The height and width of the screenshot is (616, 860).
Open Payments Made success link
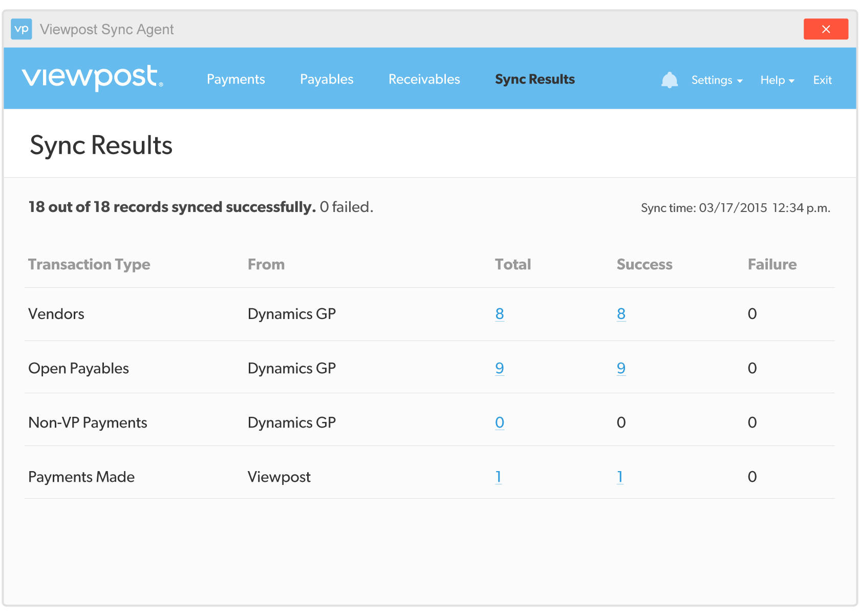coord(620,477)
